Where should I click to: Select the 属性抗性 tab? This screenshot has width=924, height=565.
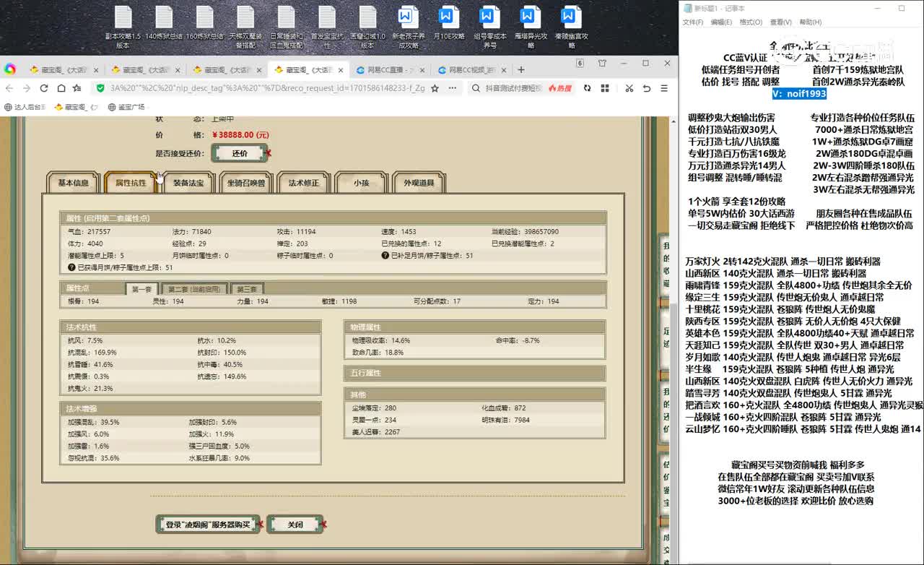(x=131, y=183)
